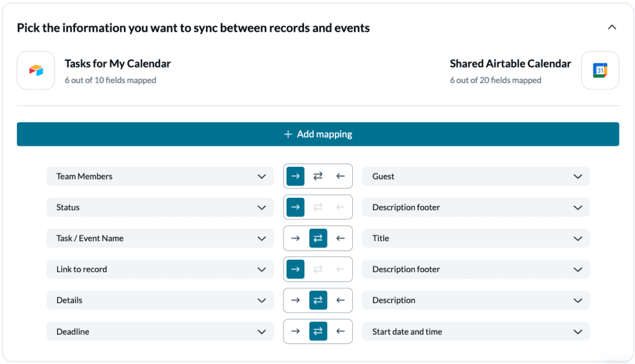Screen dimensions: 635x364
Task: Toggle one-way right sync on Status row
Action: point(296,207)
